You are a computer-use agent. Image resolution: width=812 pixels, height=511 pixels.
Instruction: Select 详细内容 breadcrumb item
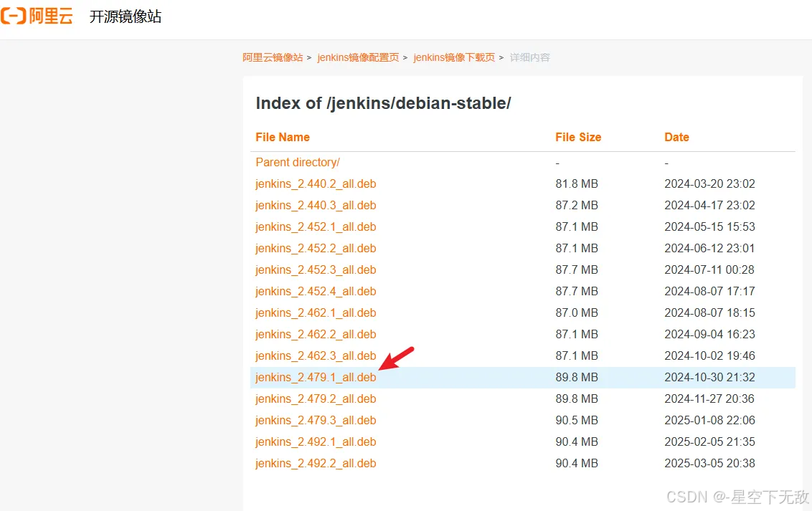(530, 57)
